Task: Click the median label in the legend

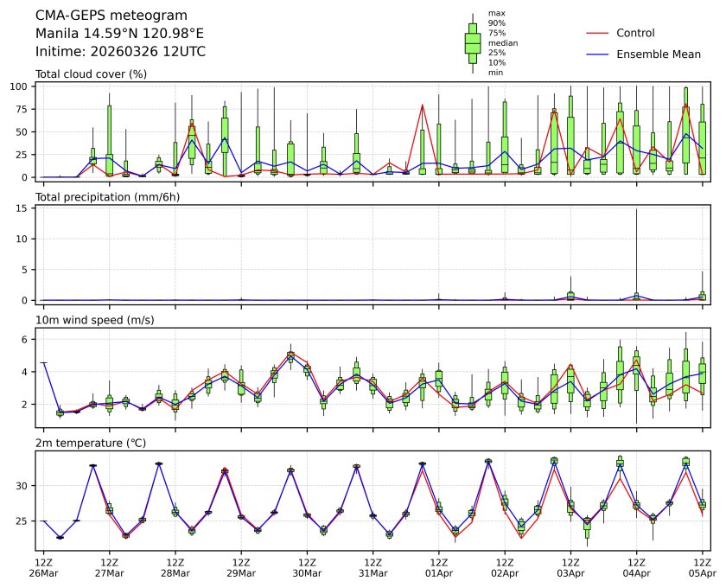Action: pos(503,42)
